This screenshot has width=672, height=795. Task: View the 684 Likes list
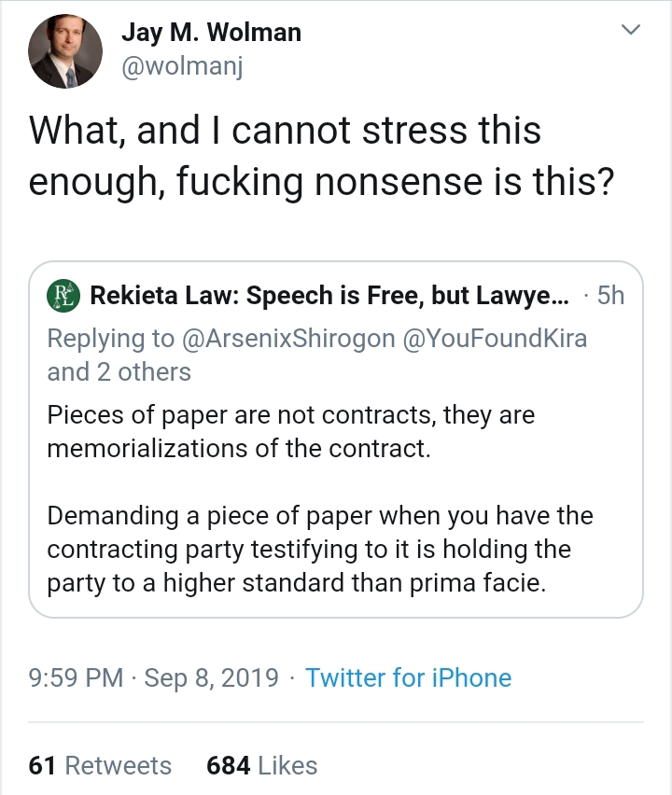(x=261, y=765)
